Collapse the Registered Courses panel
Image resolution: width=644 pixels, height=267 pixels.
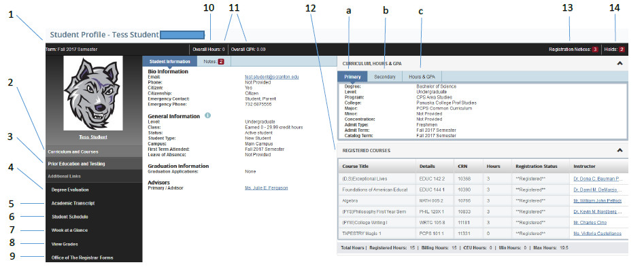(620, 150)
